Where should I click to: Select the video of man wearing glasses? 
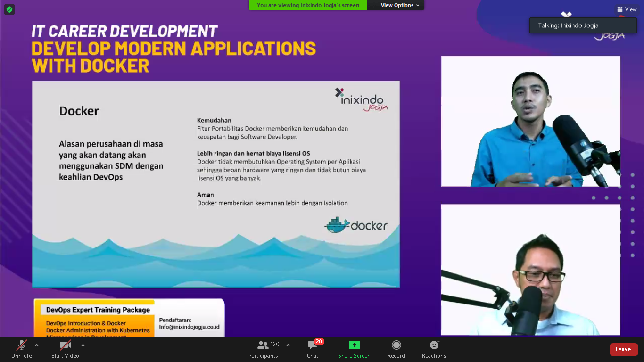(x=530, y=270)
